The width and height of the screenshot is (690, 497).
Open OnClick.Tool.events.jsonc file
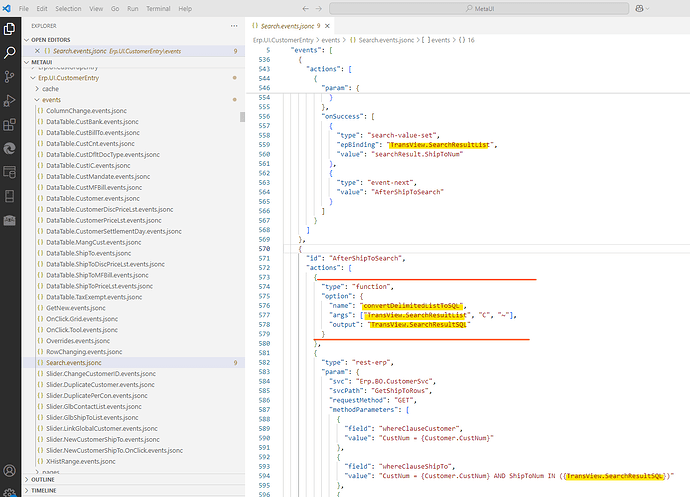click(x=82, y=330)
